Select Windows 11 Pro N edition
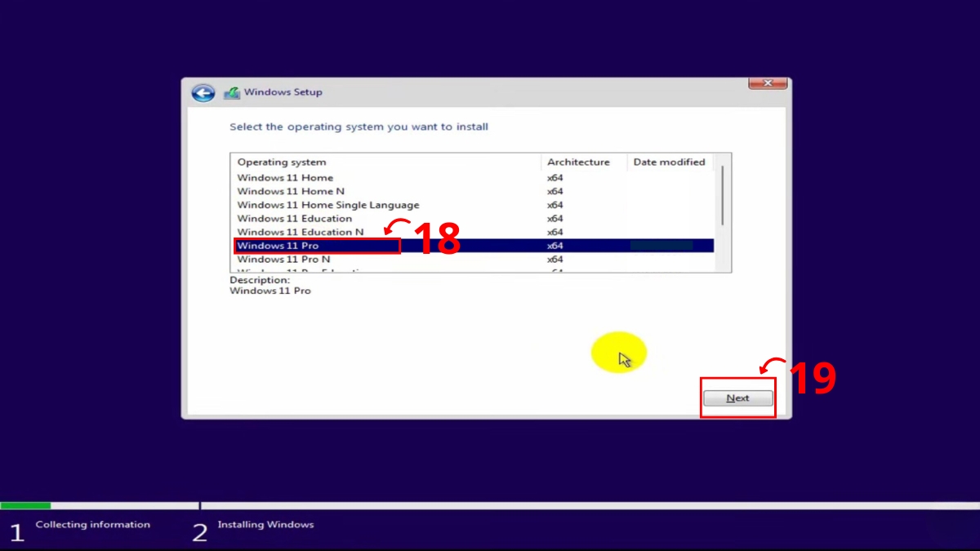The image size is (980, 551). tap(284, 259)
